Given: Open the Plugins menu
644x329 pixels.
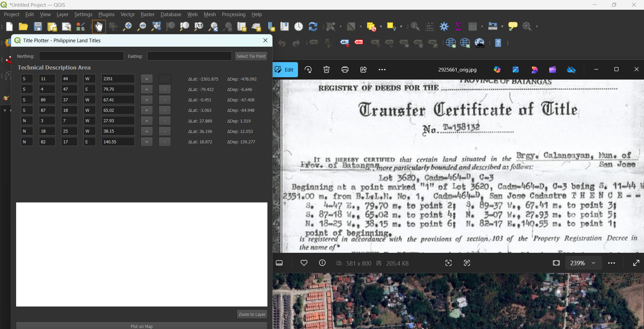Looking at the screenshot, I should (106, 14).
